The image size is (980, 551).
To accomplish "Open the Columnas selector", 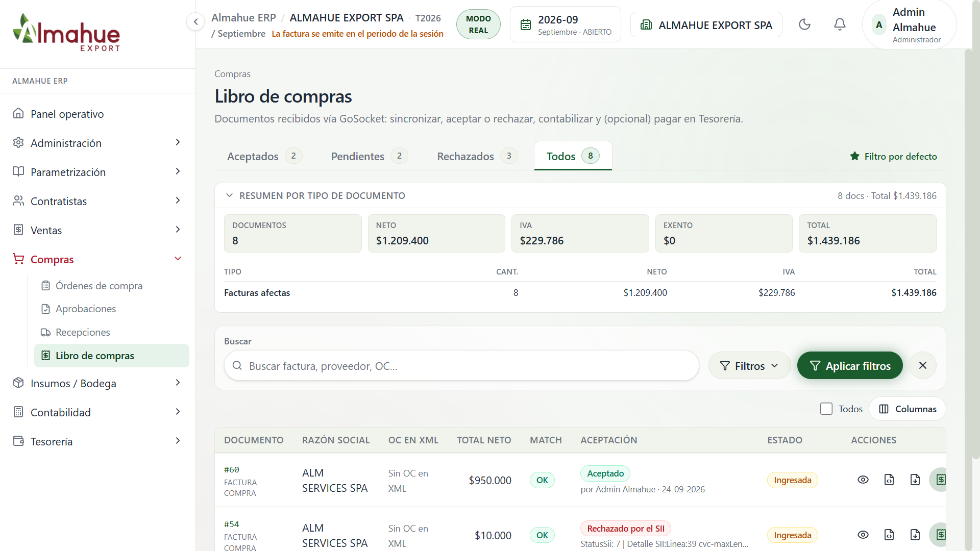I will [x=908, y=409].
